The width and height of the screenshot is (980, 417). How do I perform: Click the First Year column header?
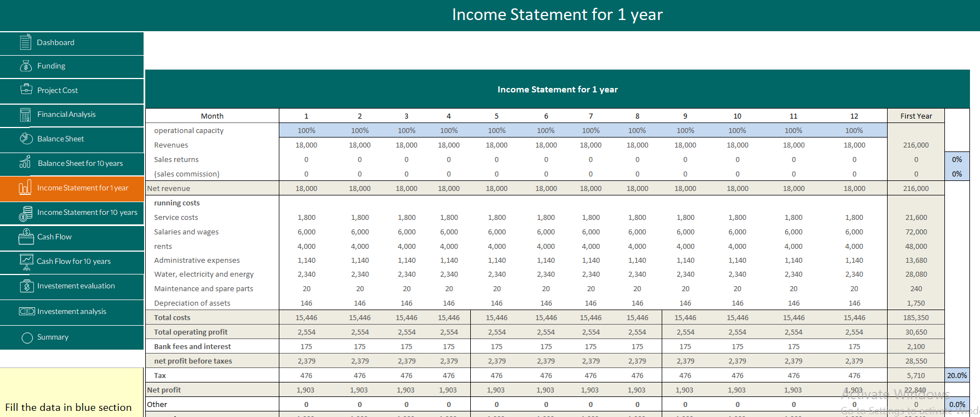pyautogui.click(x=916, y=116)
